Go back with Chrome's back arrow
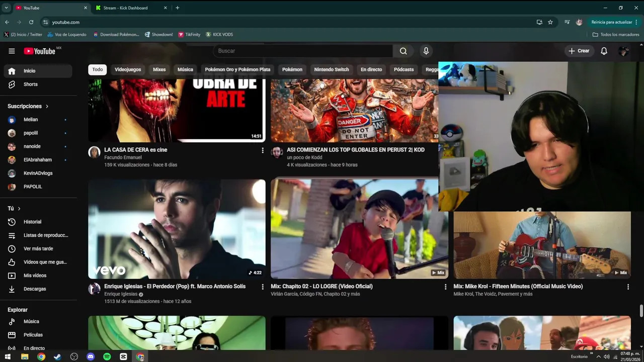Image resolution: width=644 pixels, height=362 pixels. point(7,22)
